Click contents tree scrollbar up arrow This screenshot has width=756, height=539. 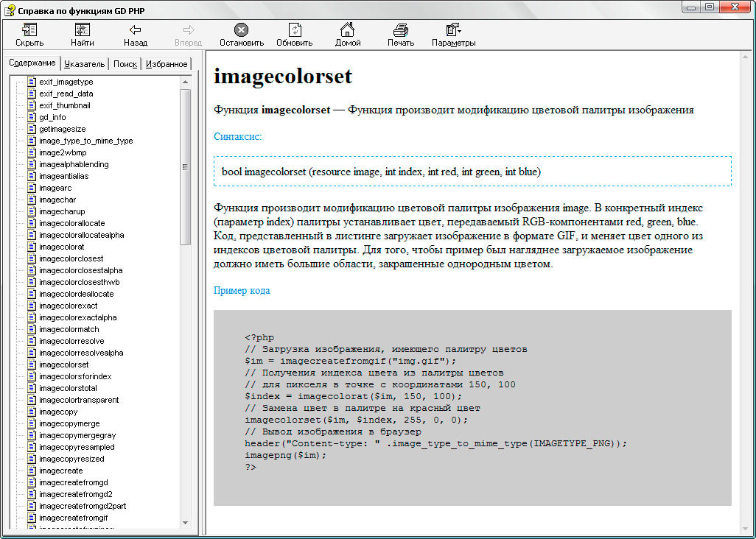click(x=185, y=82)
